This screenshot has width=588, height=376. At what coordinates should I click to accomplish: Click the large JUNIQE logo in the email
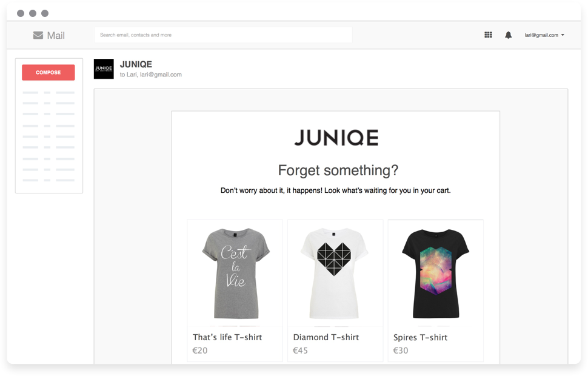click(x=336, y=138)
